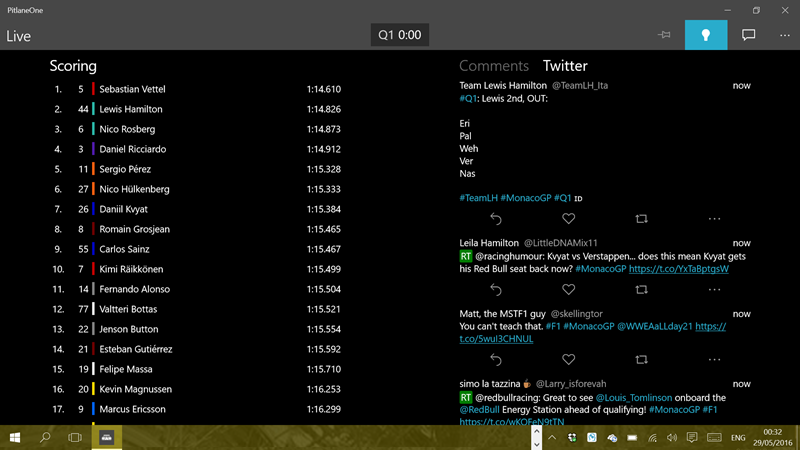Image resolution: width=800 pixels, height=450 pixels.
Task: Open the #MonacoGP hashtag in Team LH tweet
Action: click(524, 198)
